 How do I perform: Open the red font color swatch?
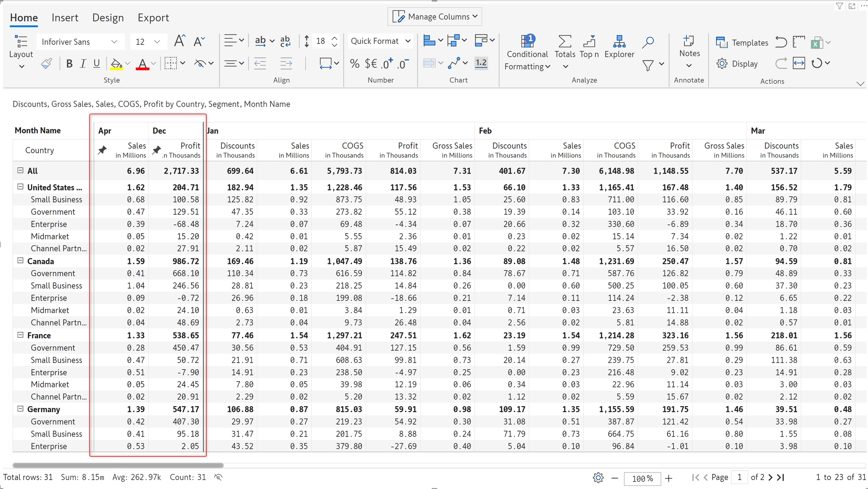(142, 64)
